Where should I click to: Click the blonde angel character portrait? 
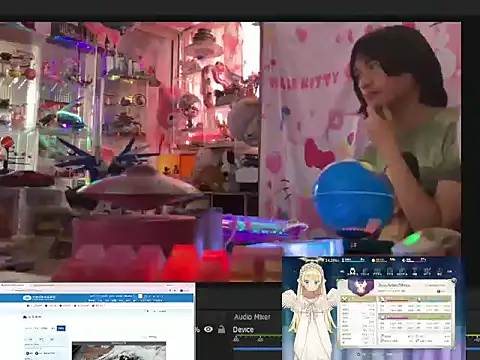pyautogui.click(x=310, y=310)
